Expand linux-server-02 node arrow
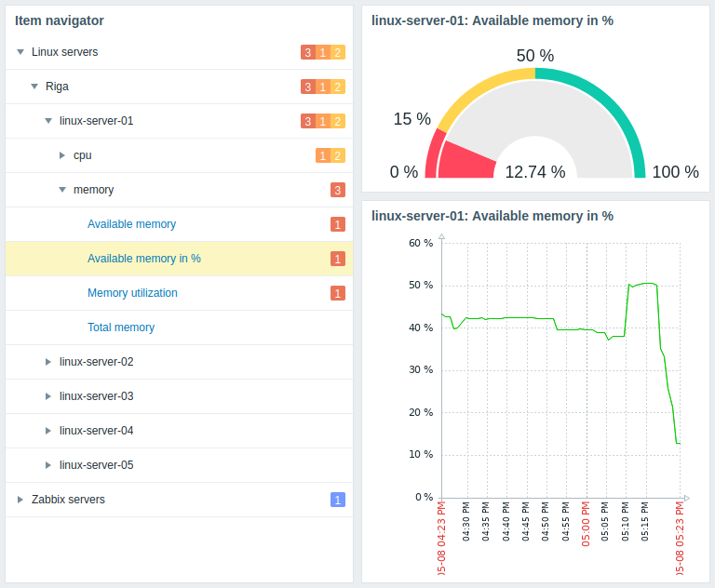This screenshot has width=715, height=588. [48, 362]
